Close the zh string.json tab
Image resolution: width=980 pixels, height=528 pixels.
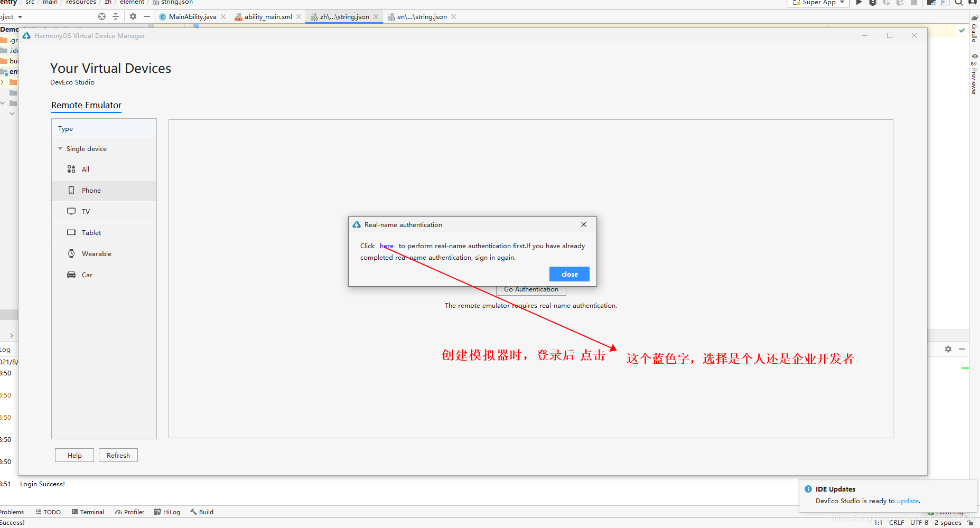[x=376, y=17]
